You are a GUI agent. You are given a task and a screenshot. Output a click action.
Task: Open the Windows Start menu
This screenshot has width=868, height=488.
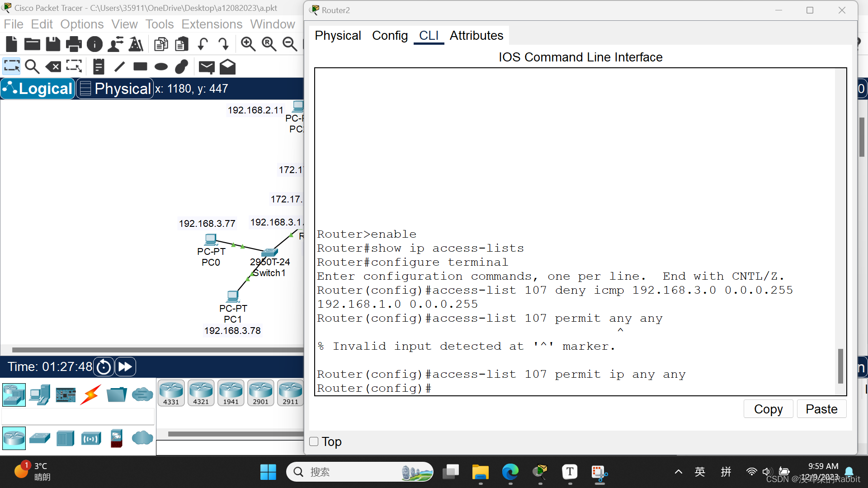point(268,472)
